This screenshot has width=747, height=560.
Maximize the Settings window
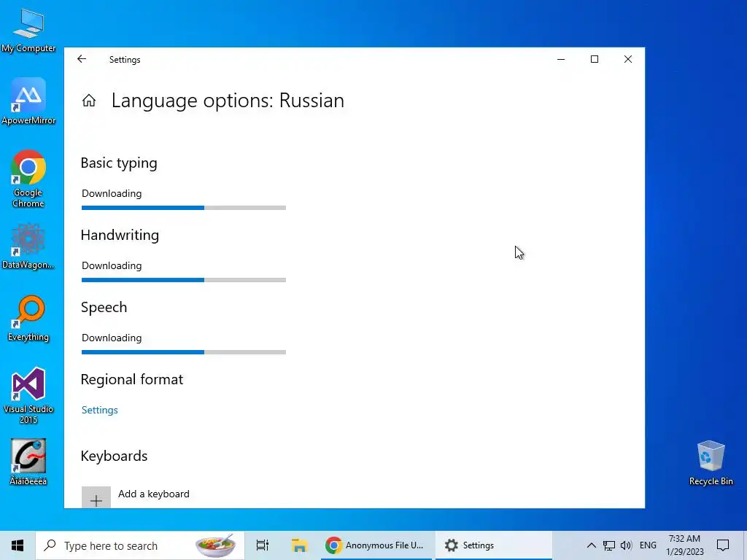coord(595,59)
